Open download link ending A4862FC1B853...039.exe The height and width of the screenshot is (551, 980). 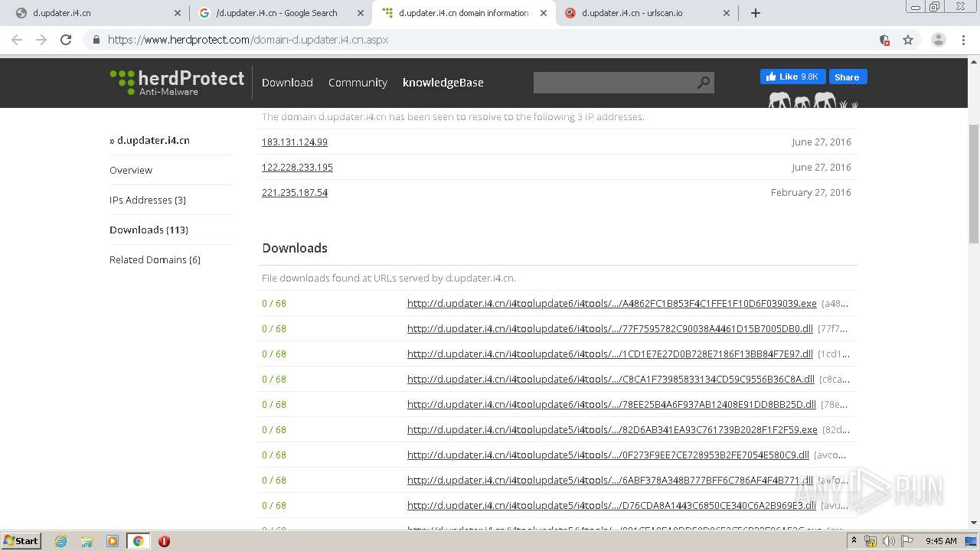pos(612,303)
